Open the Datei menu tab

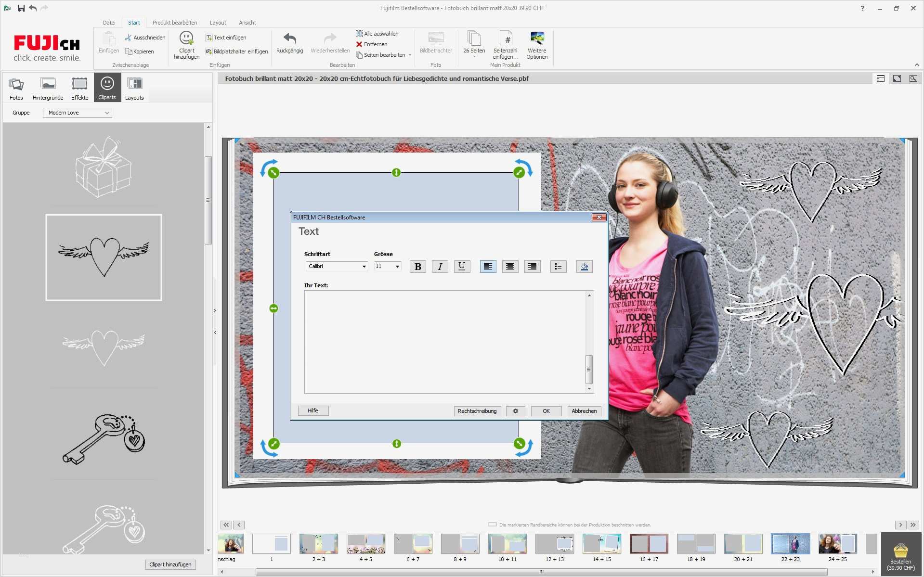pos(109,22)
